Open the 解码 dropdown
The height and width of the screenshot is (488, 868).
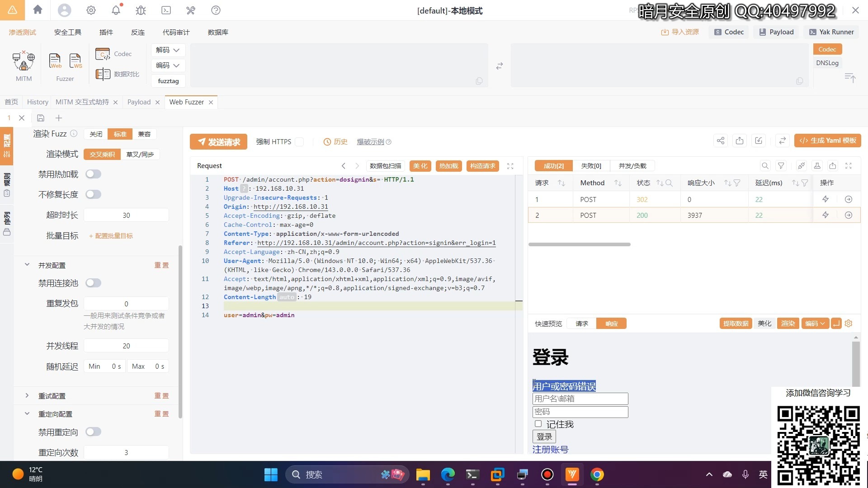point(168,50)
